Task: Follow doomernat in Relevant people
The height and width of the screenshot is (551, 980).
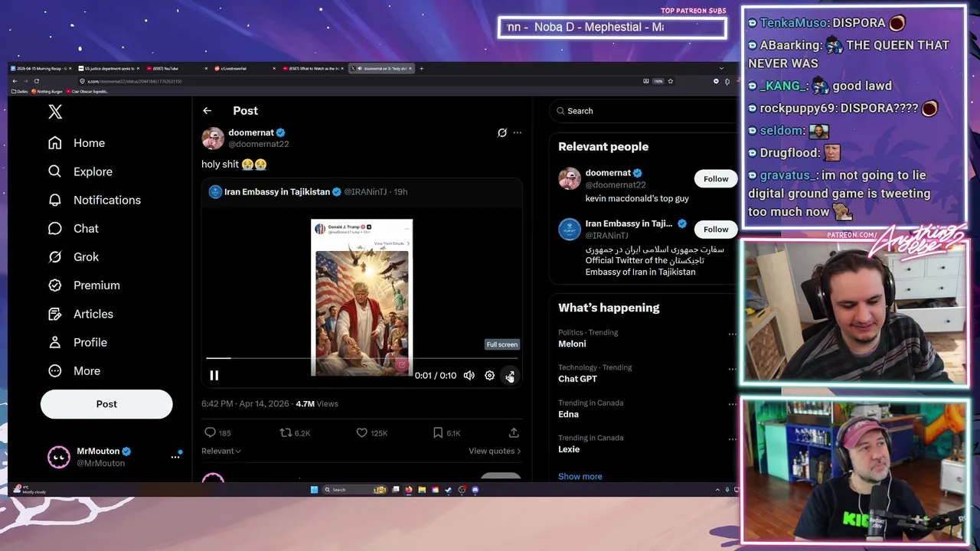Action: [716, 179]
